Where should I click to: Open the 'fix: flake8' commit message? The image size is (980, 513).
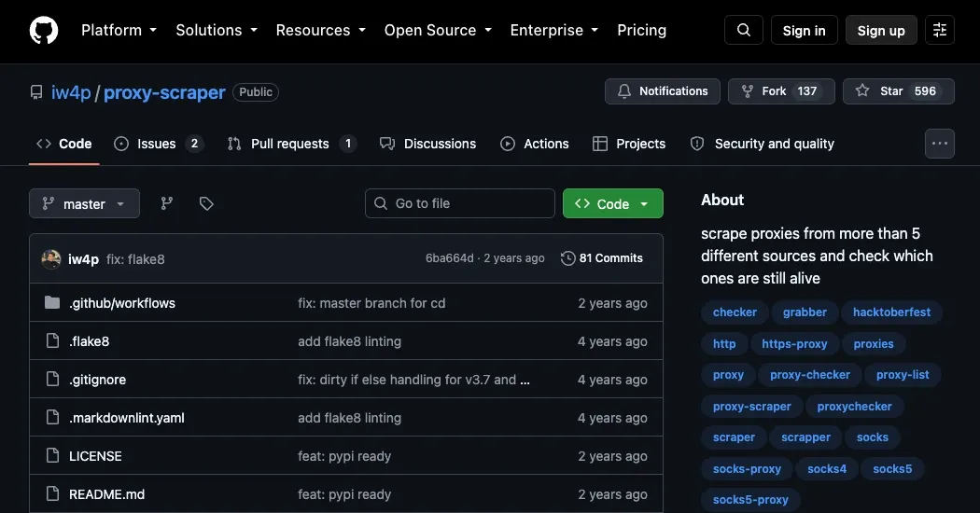pyautogui.click(x=135, y=258)
